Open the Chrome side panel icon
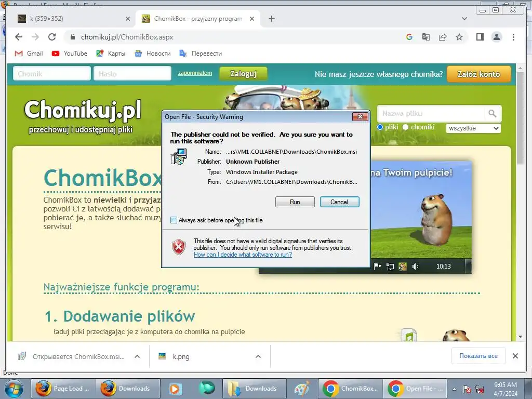532x399 pixels. click(x=480, y=37)
